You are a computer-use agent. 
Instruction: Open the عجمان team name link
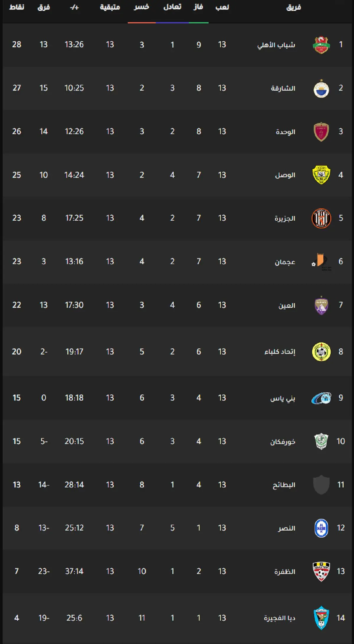285,262
